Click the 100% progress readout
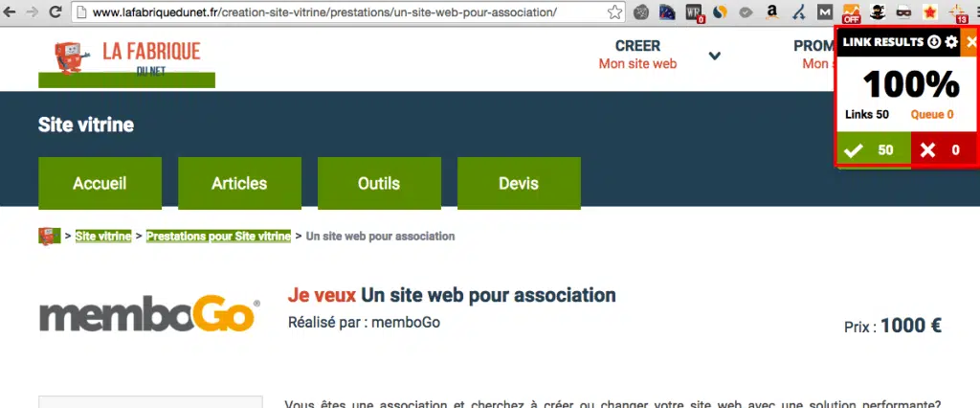 pyautogui.click(x=911, y=84)
